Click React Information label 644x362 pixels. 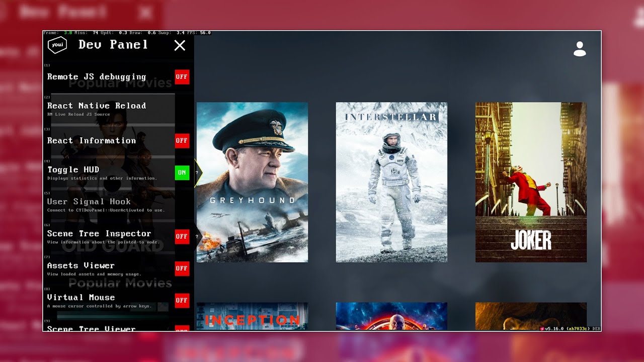click(x=92, y=141)
